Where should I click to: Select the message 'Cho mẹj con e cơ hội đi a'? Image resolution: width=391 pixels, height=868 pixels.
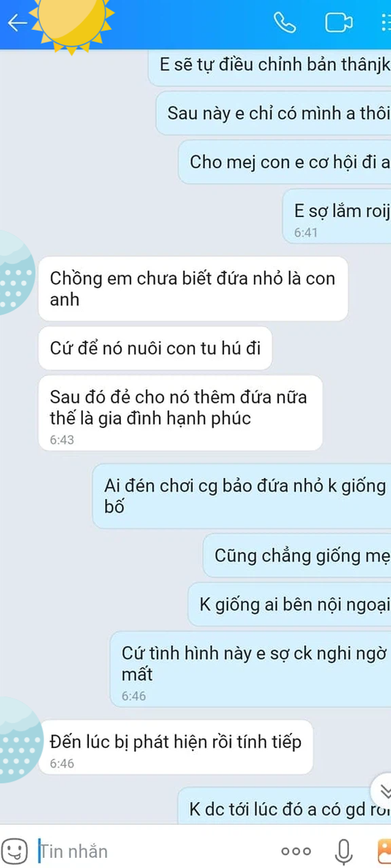(285, 162)
